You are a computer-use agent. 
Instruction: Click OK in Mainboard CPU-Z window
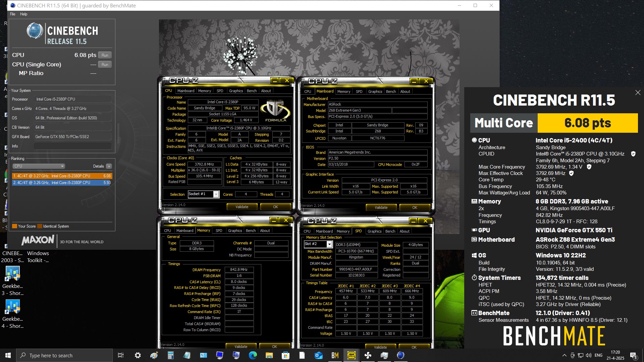[x=415, y=207]
